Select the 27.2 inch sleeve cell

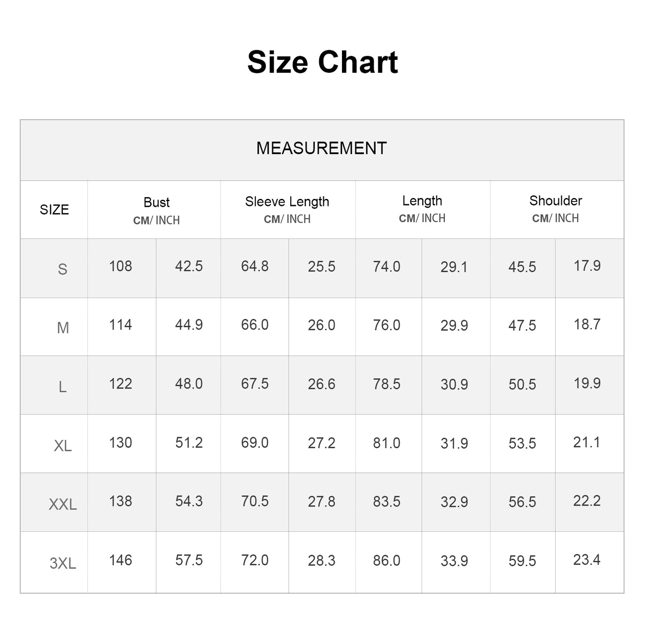pyautogui.click(x=321, y=443)
